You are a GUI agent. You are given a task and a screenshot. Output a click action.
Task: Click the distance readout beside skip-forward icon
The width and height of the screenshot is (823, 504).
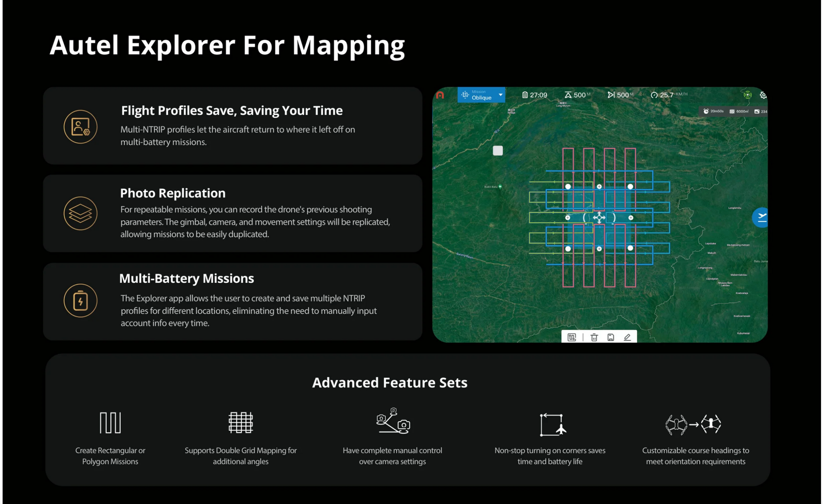click(x=620, y=95)
